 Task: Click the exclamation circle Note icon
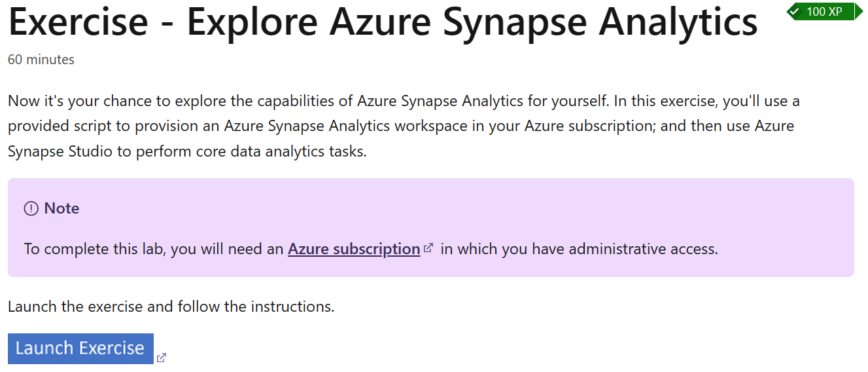[31, 208]
